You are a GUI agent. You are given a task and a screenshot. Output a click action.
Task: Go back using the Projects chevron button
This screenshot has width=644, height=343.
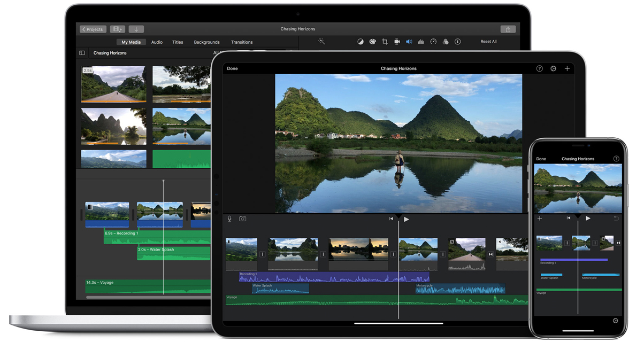coord(93,29)
